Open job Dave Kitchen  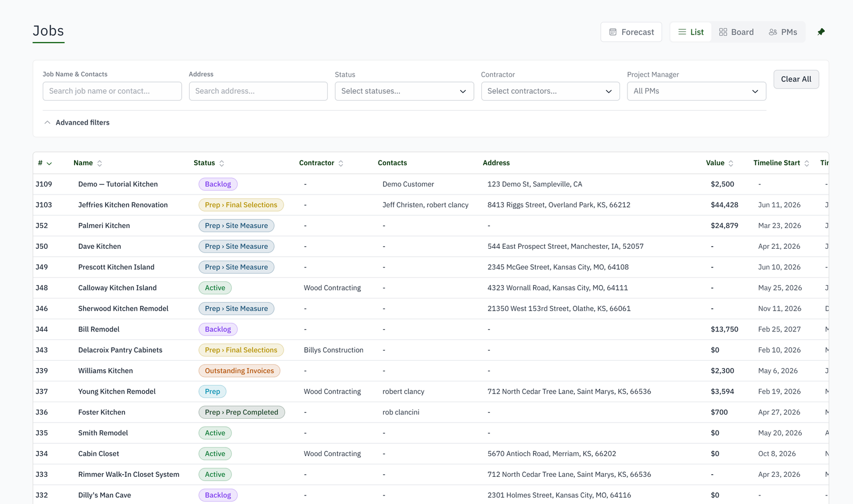pyautogui.click(x=100, y=247)
